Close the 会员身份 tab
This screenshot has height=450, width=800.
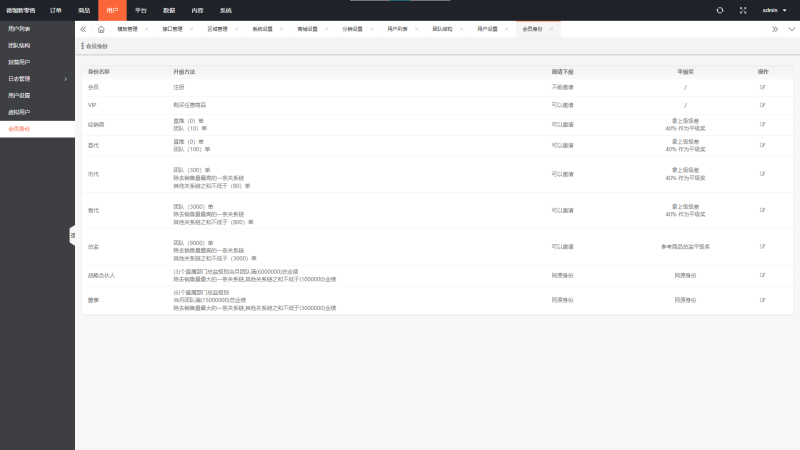point(552,29)
